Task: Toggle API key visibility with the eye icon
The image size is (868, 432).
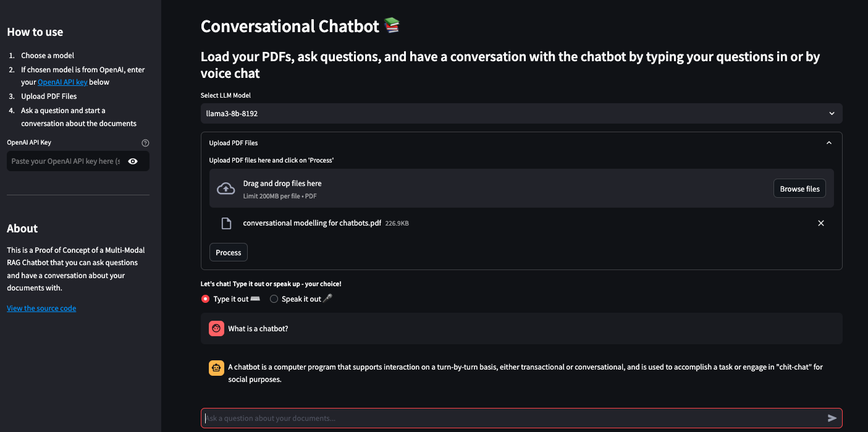Action: coord(133,161)
